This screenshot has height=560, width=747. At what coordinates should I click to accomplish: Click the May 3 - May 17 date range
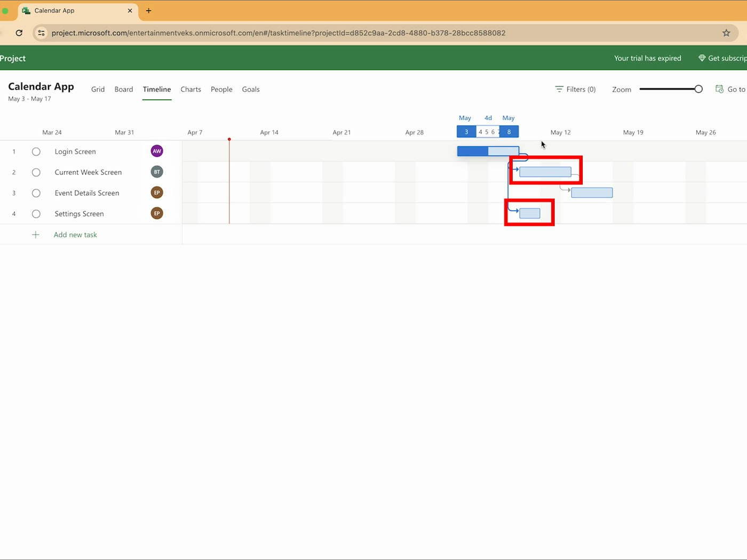(x=30, y=99)
